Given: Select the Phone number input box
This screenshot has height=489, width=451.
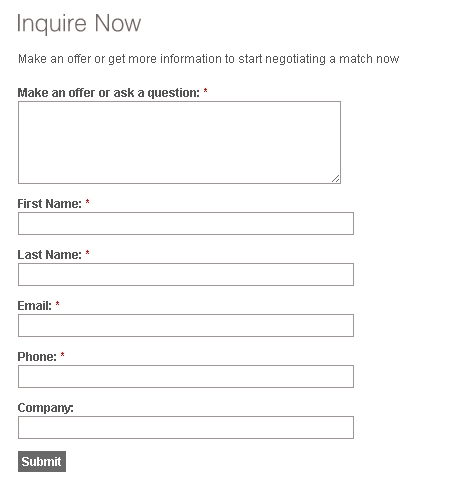Looking at the screenshot, I should pyautogui.click(x=186, y=376).
